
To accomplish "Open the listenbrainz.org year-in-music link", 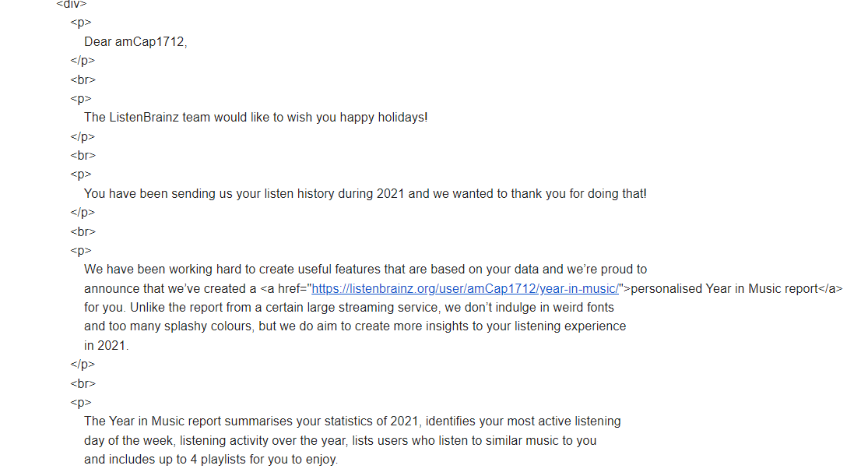I will coord(465,289).
